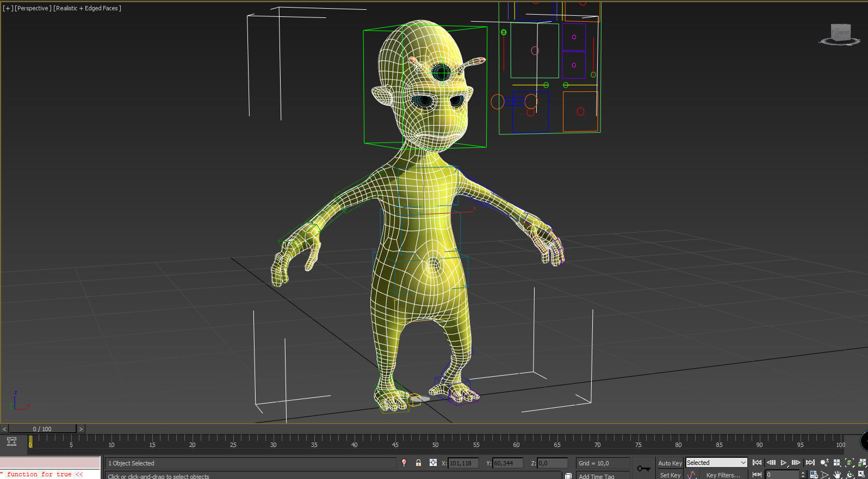Open the mini curve editor icon
The image size is (868, 479).
11,441
